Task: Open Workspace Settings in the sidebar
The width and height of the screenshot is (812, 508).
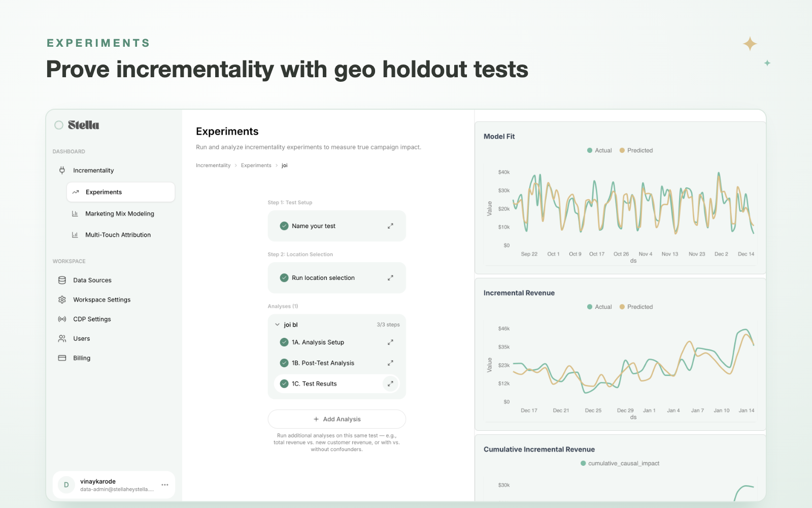Action: (x=114, y=300)
